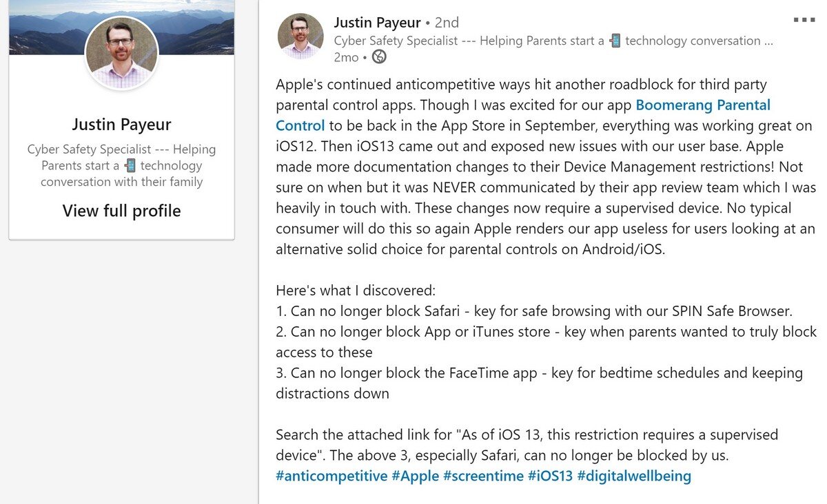Open the #digitalwellbeing hashtag
Image resolution: width=827 pixels, height=504 pixels.
pos(634,476)
